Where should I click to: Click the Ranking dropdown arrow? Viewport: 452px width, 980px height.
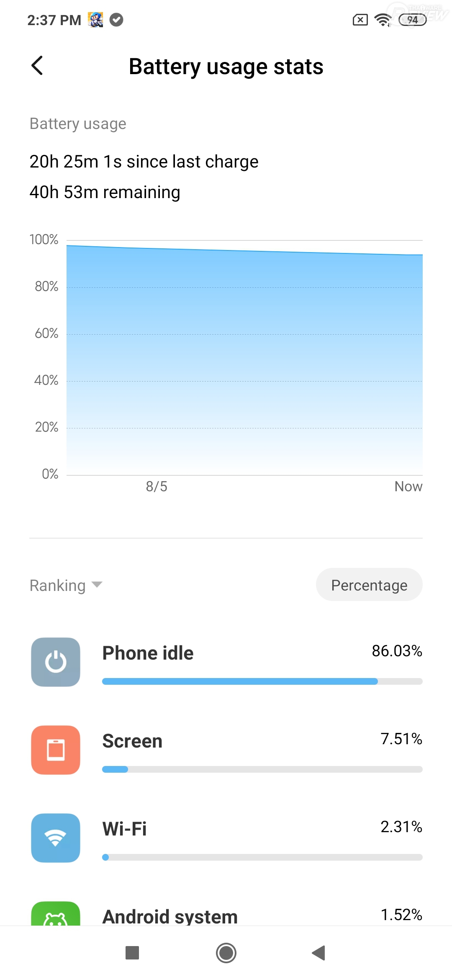click(x=97, y=584)
